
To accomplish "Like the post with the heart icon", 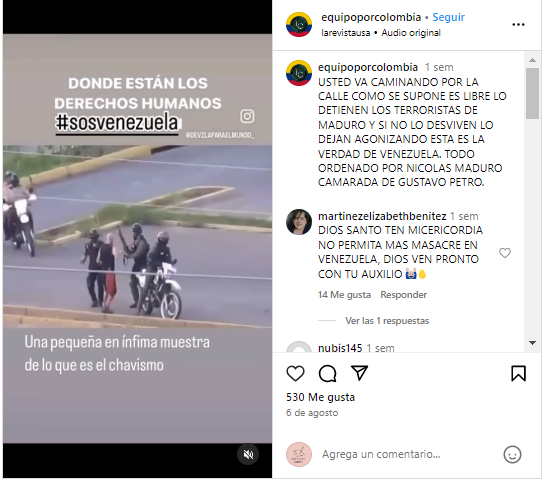I will point(295,373).
